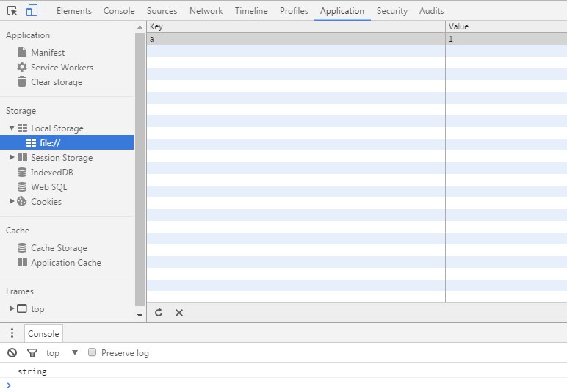The height and width of the screenshot is (392, 567).
Task: Expand the Cookies tree node
Action: 12,201
